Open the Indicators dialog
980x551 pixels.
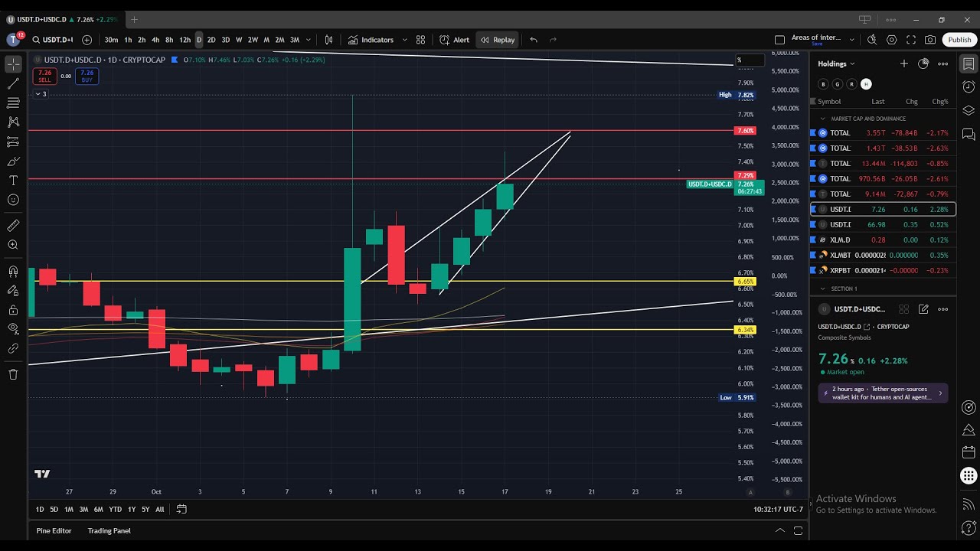[371, 40]
